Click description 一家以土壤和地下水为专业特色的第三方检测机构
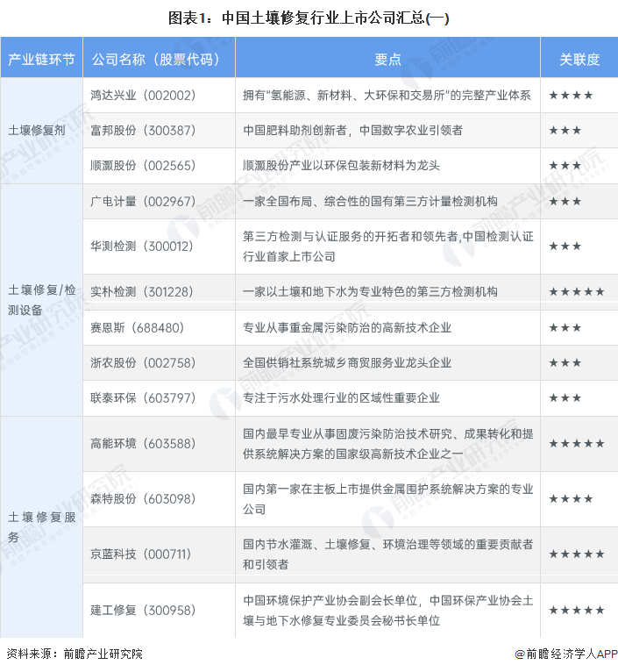This screenshot has width=618, height=672. tap(370, 292)
